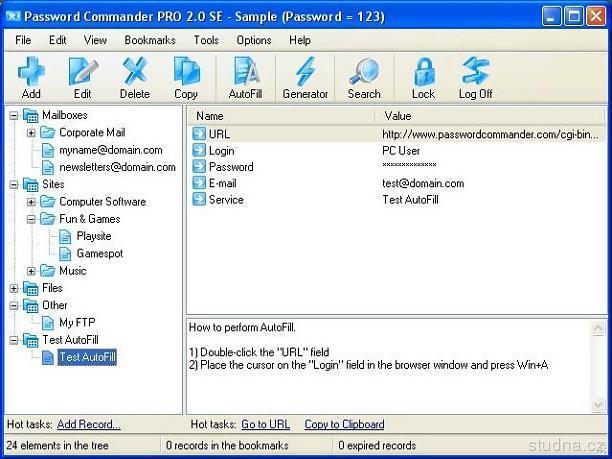
Task: Expand the Files tree node
Action: (x=14, y=288)
